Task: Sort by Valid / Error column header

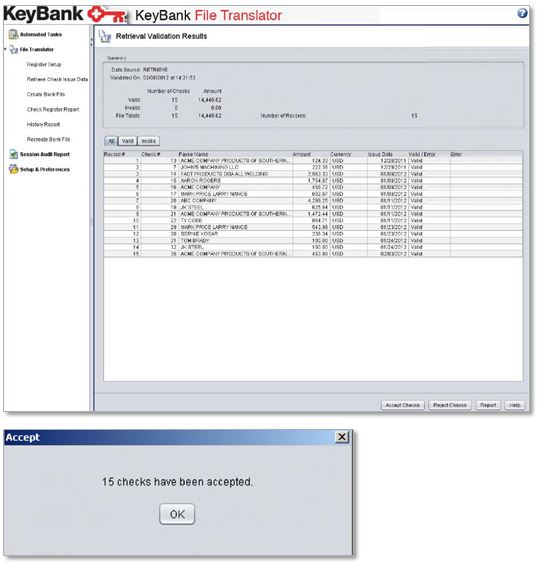Action: [x=429, y=154]
